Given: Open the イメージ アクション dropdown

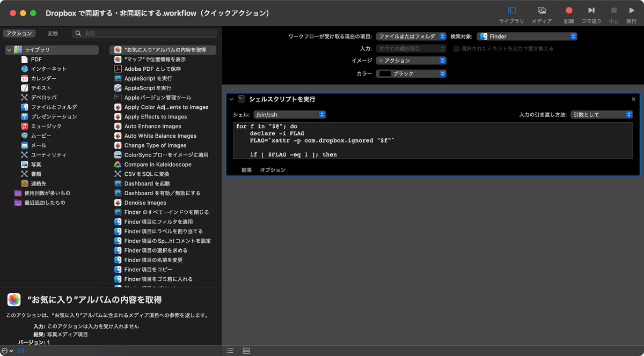Looking at the screenshot, I should click(x=411, y=61).
